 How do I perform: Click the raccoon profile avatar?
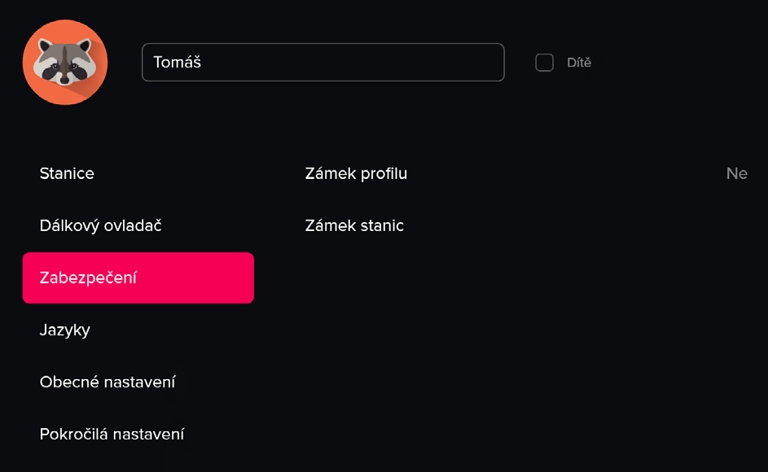pos(64,62)
